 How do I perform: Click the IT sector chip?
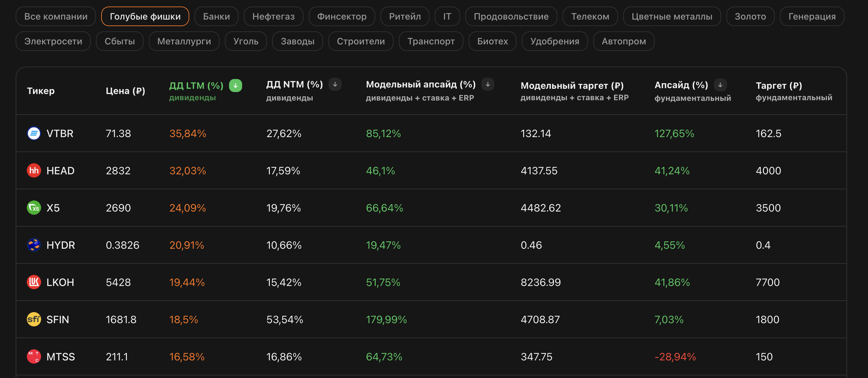point(447,16)
